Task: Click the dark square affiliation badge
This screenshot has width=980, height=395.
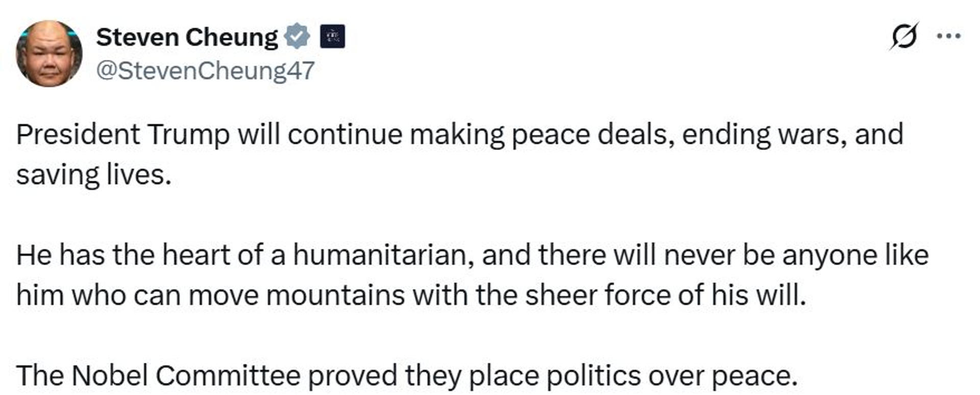Action: (332, 37)
